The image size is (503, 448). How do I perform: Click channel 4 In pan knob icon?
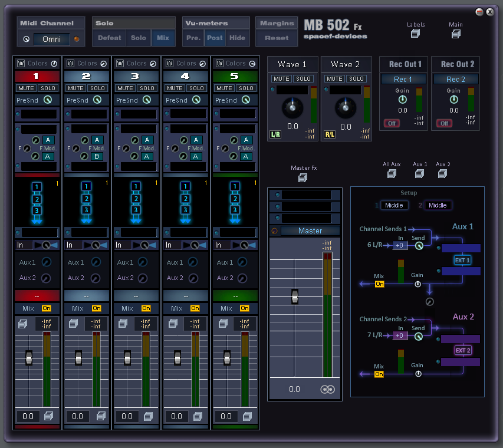(x=195, y=245)
